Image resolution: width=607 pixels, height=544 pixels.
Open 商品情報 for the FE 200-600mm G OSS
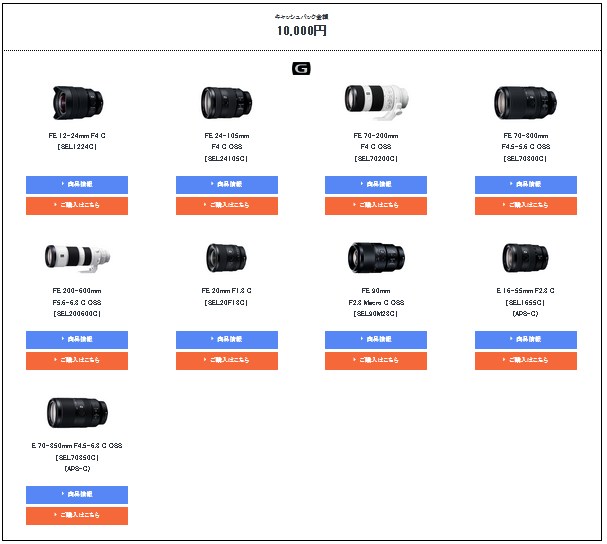(77, 340)
